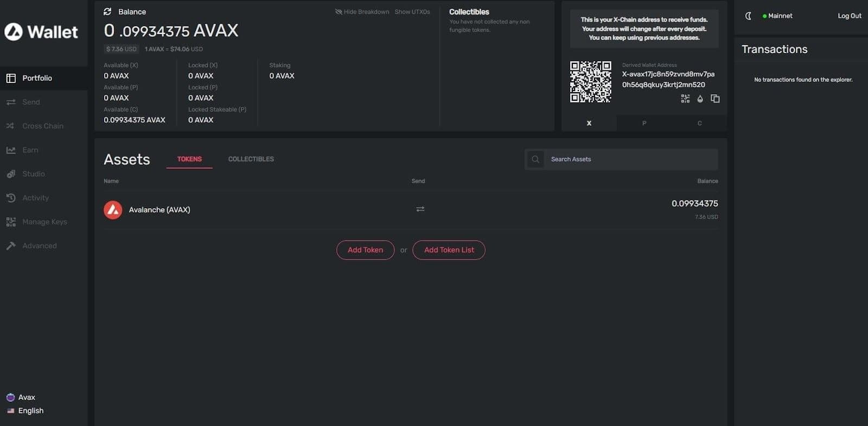The width and height of the screenshot is (868, 426).
Task: Open QR view icon below address
Action: (685, 99)
